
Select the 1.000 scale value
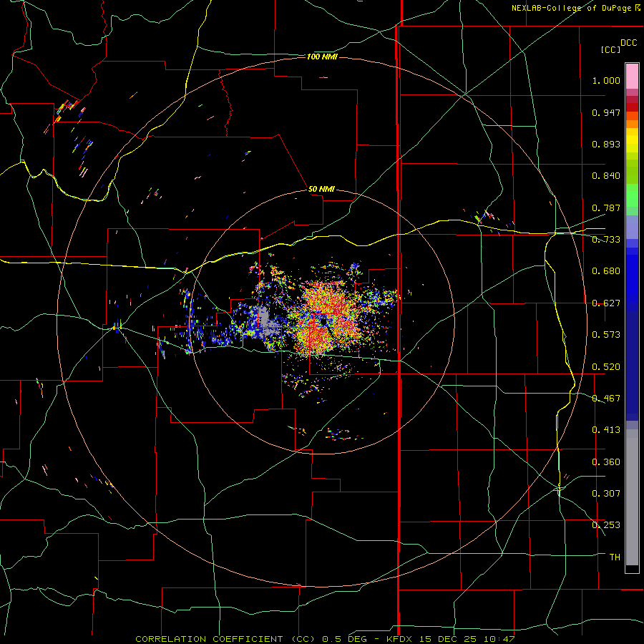click(606, 80)
